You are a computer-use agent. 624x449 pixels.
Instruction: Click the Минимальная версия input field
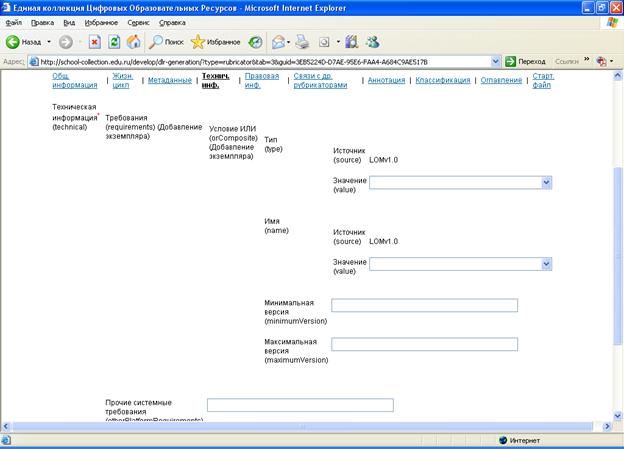coord(424,305)
